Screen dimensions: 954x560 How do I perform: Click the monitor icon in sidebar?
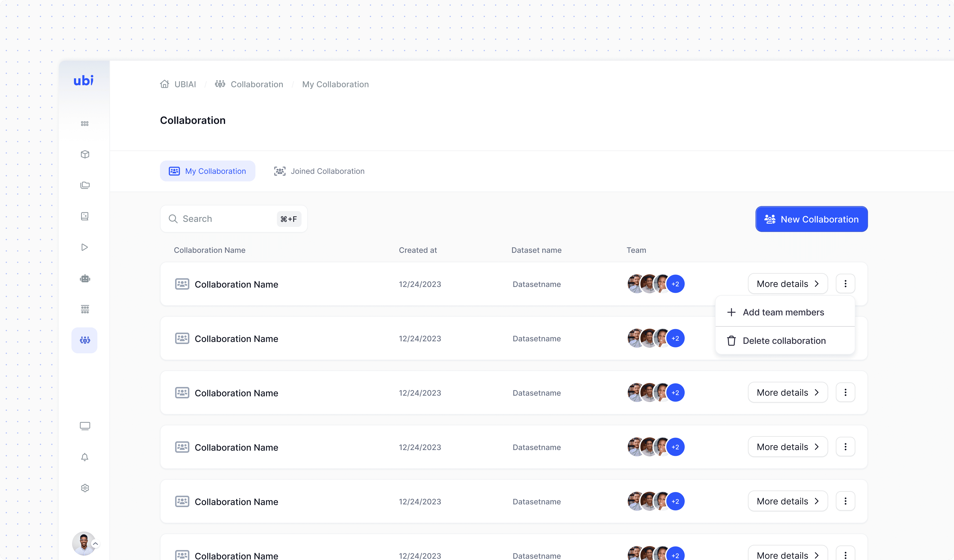85,426
